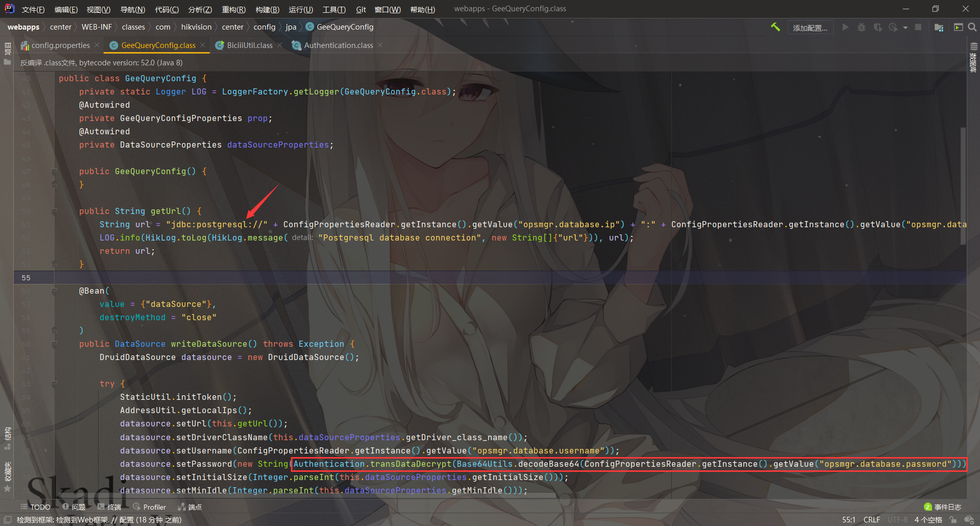Open Project Structure folder icon
Image resolution: width=980 pixels, height=526 pixels.
939,27
